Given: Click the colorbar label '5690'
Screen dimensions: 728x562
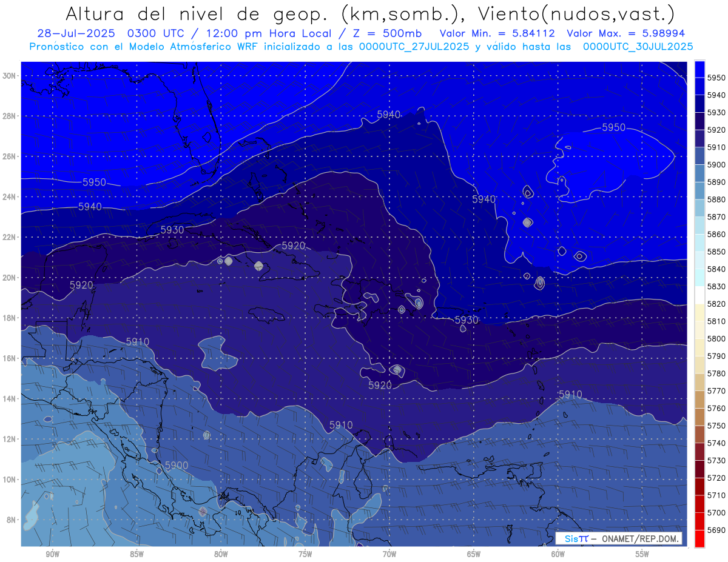Looking at the screenshot, I should point(716,530).
